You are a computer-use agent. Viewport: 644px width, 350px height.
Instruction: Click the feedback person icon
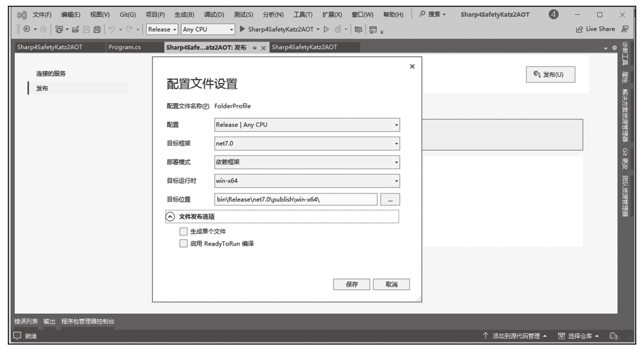pos(625,29)
